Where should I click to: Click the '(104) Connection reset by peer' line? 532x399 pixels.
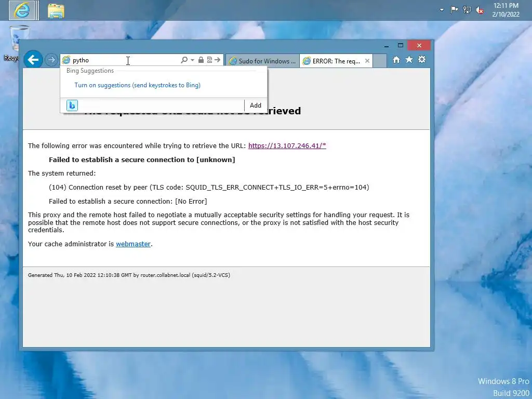(209, 187)
